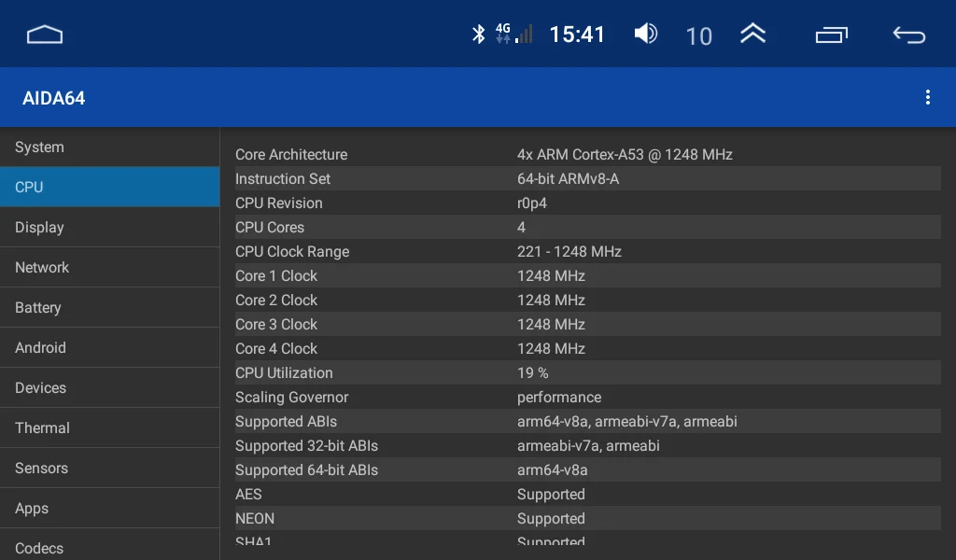This screenshot has height=560, width=956.
Task: Tap the 15:41 clock display
Action: click(577, 35)
